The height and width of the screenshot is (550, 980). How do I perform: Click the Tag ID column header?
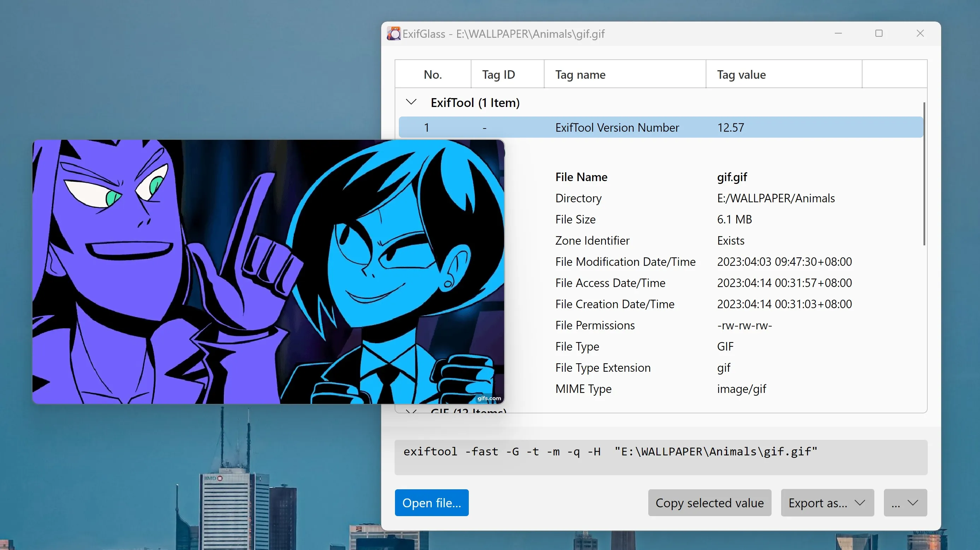[x=498, y=74]
